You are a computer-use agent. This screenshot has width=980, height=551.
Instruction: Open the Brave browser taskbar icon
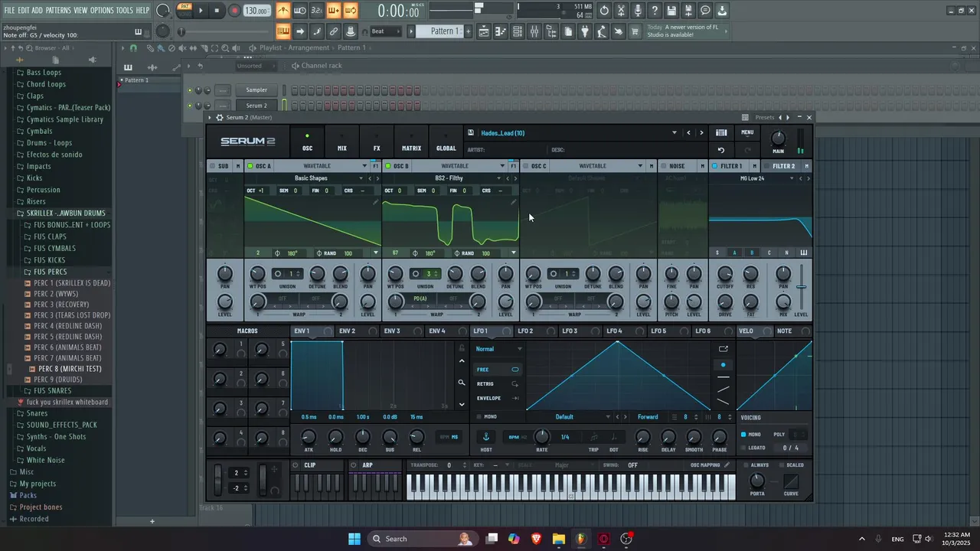(x=536, y=539)
